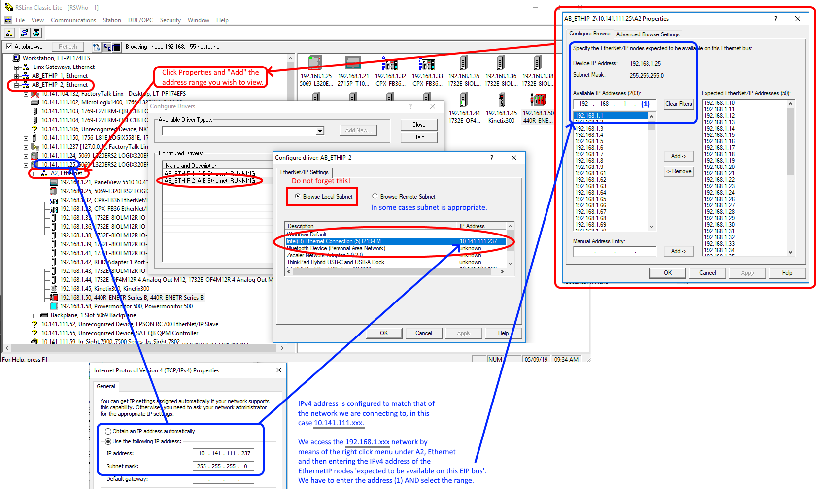Open Configure Drivers via the cable toolbar icon

24,33
